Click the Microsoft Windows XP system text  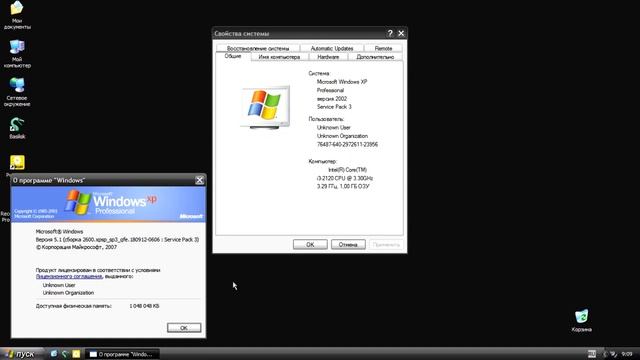[342, 82]
